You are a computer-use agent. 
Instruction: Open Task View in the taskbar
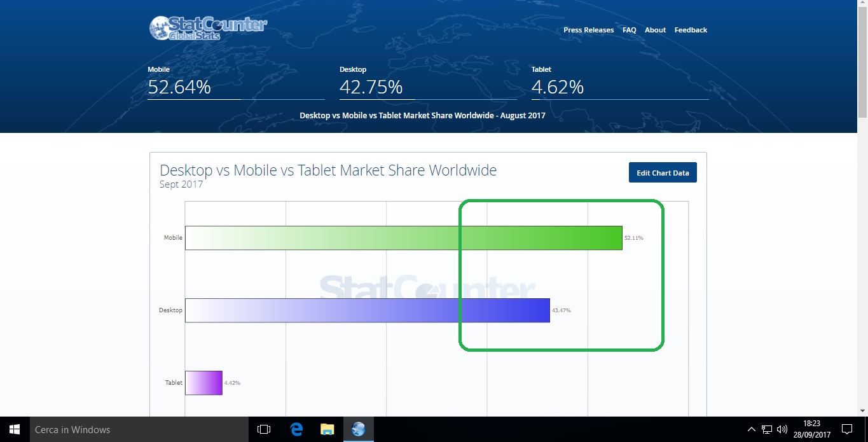[x=264, y=429]
